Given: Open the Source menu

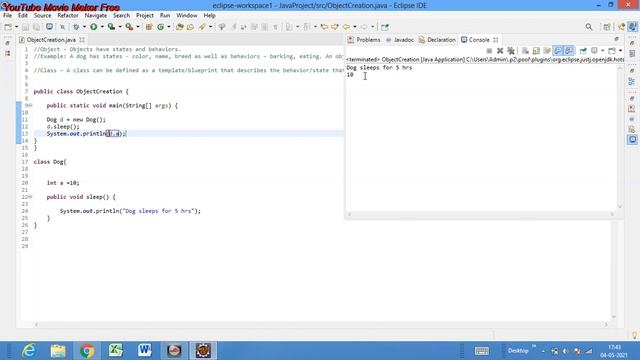Looking at the screenshot, I should pos(42,16).
